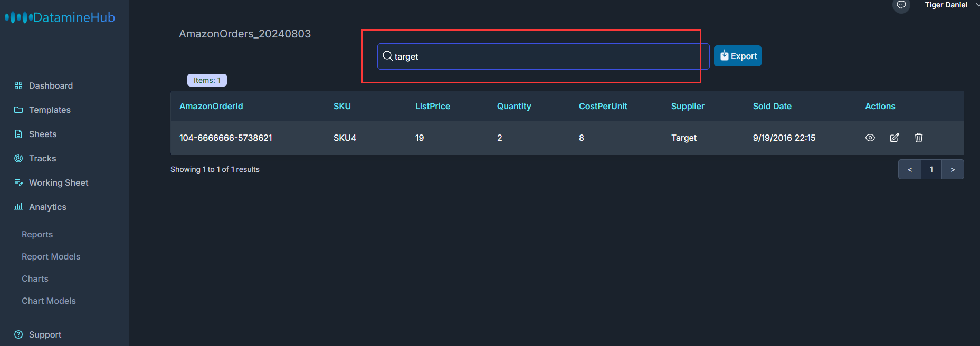Open Working Sheet menu item
This screenshot has height=346, width=980.
(x=59, y=182)
